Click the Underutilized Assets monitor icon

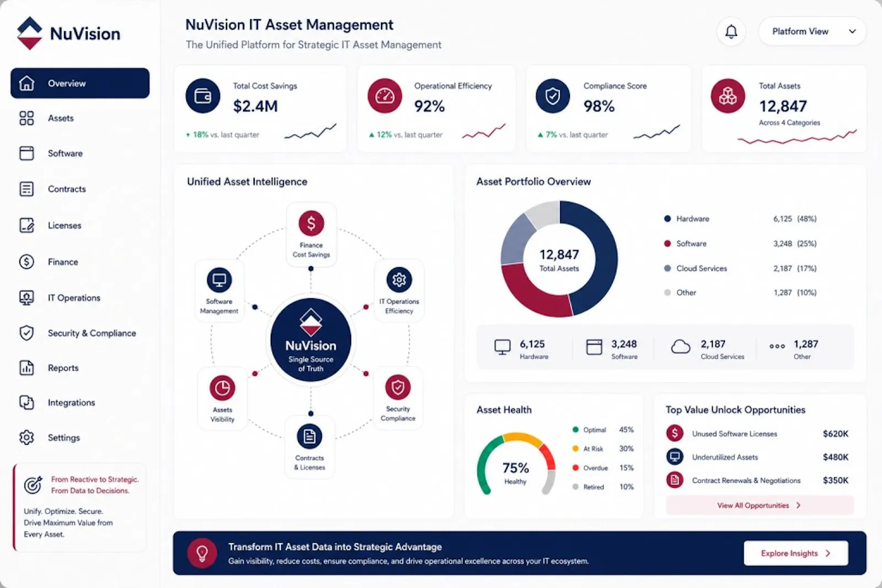pos(675,457)
